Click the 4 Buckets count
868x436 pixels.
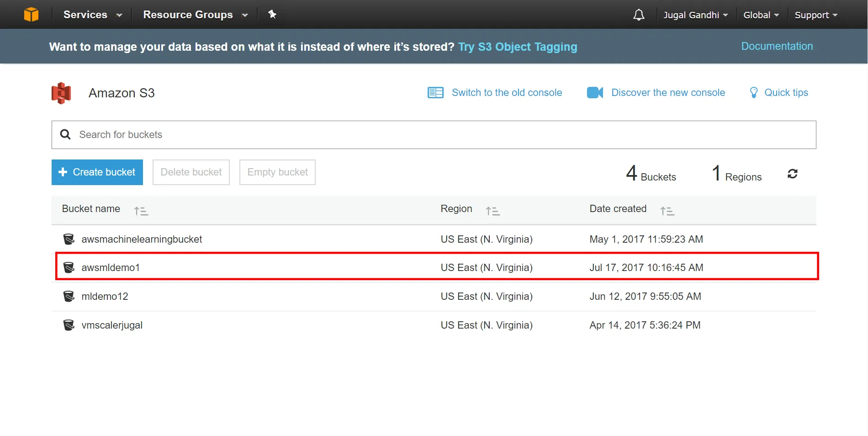click(651, 174)
